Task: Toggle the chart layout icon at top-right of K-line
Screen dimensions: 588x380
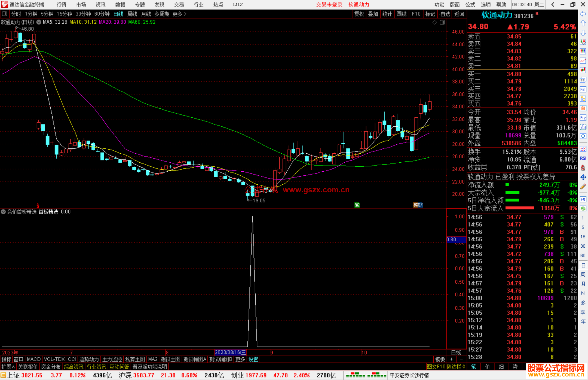Action: 442,22
